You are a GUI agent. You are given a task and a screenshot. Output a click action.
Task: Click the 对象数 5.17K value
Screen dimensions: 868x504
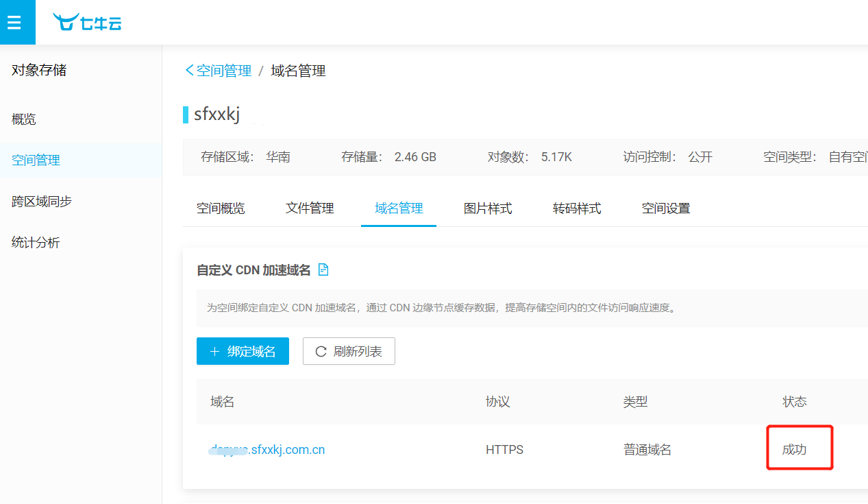556,157
